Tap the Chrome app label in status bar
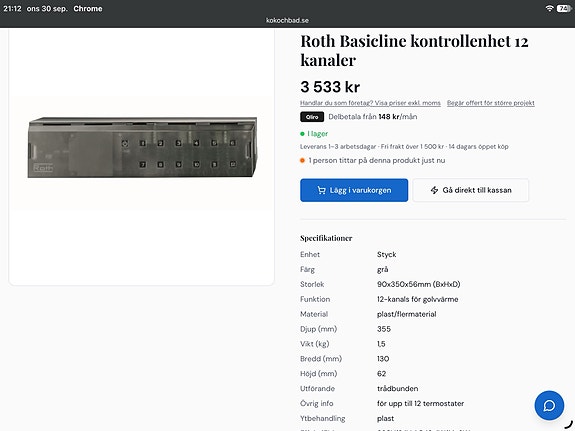Viewport: 575px width, 431px height. click(x=88, y=8)
